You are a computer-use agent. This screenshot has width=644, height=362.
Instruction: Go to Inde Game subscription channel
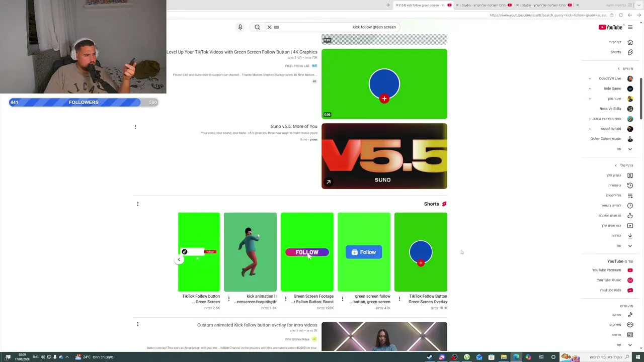[x=618, y=88]
